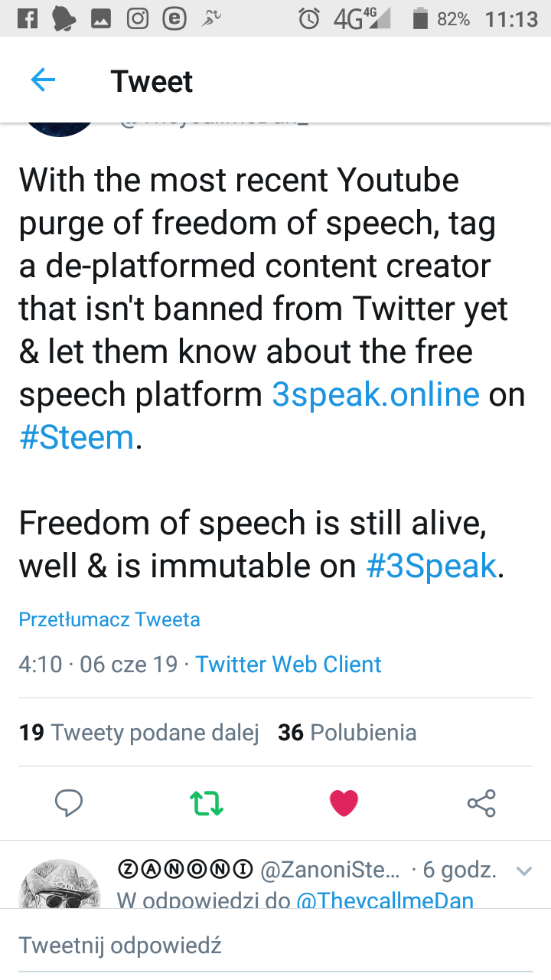Tap the Facebook notification icon in status bar
This screenshot has width=551, height=980.
tap(27, 19)
